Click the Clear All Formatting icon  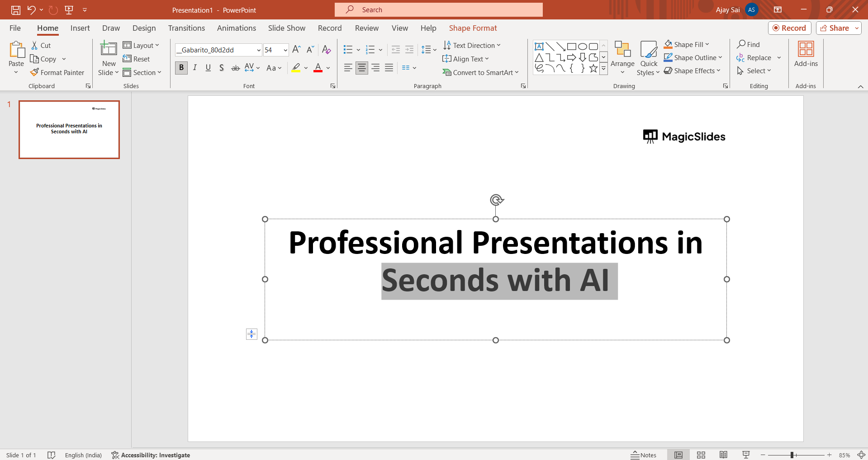tap(326, 50)
